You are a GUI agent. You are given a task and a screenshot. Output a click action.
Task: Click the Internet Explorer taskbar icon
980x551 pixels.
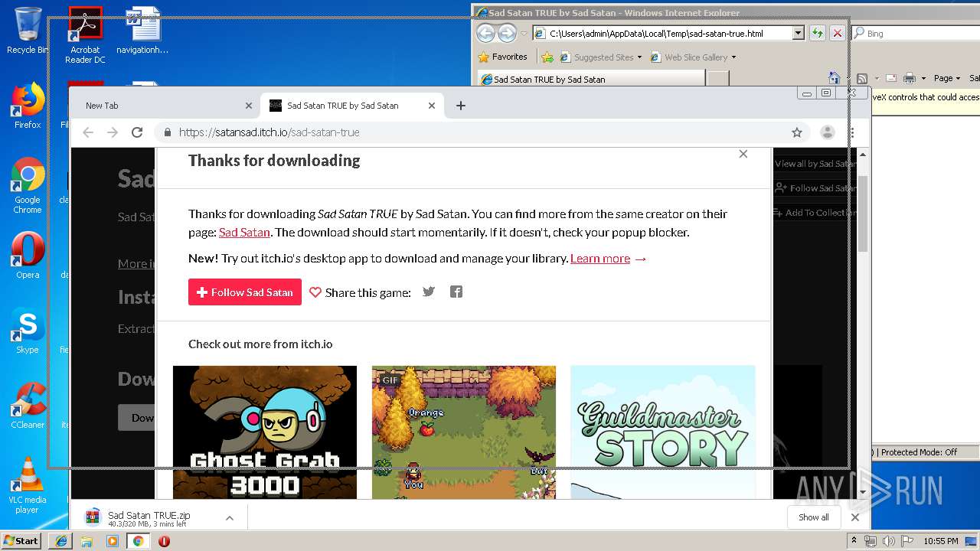(61, 541)
